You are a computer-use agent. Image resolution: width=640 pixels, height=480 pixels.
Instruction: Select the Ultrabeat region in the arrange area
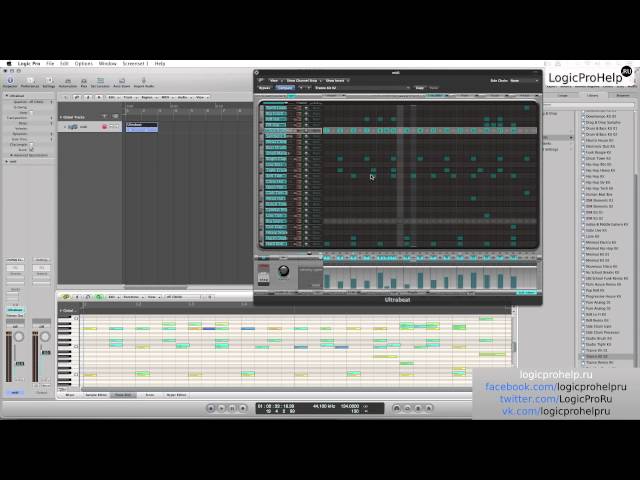pos(142,127)
